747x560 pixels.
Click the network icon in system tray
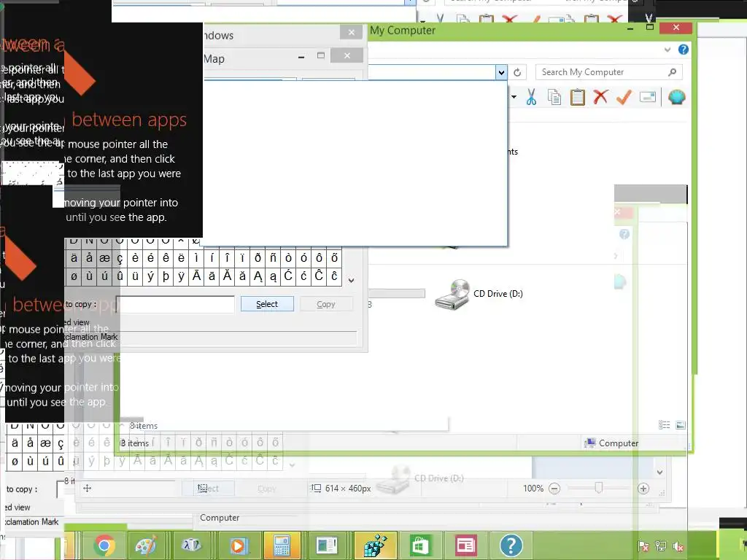click(661, 546)
